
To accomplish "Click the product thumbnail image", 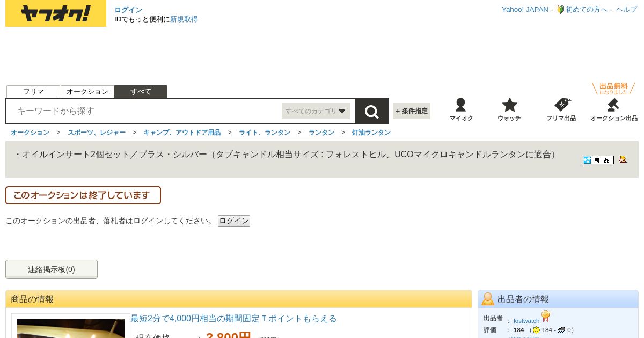I will pyautogui.click(x=71, y=328).
